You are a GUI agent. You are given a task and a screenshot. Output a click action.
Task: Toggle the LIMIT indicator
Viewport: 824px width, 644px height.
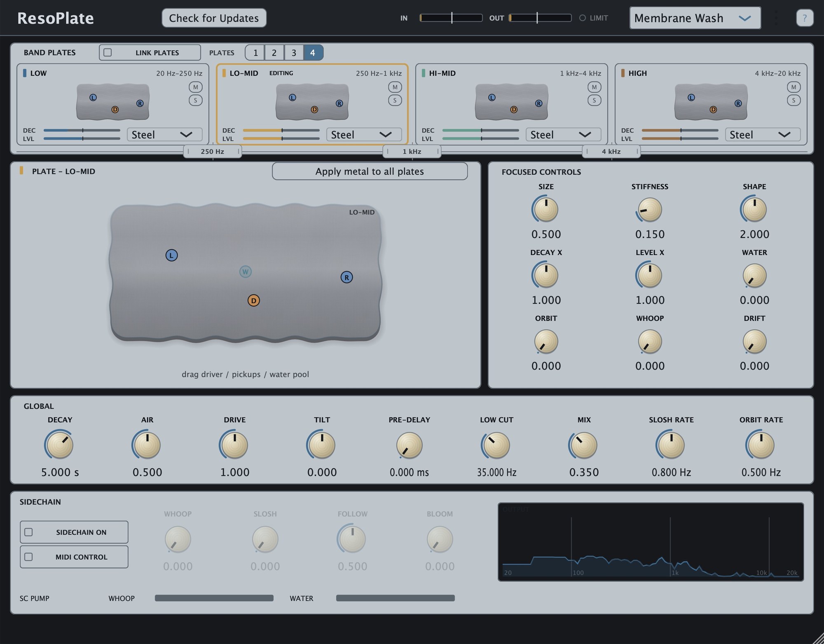coord(594,18)
